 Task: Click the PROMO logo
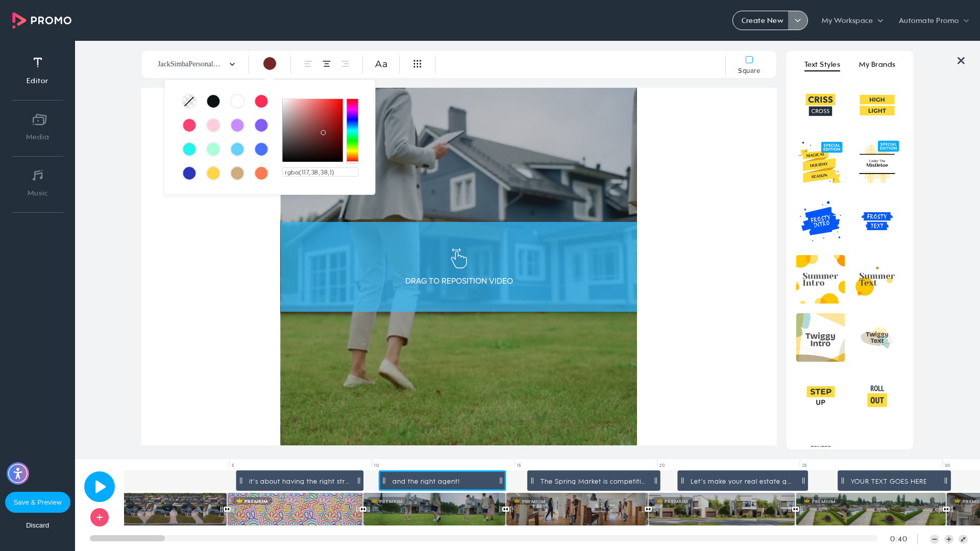[x=42, y=20]
